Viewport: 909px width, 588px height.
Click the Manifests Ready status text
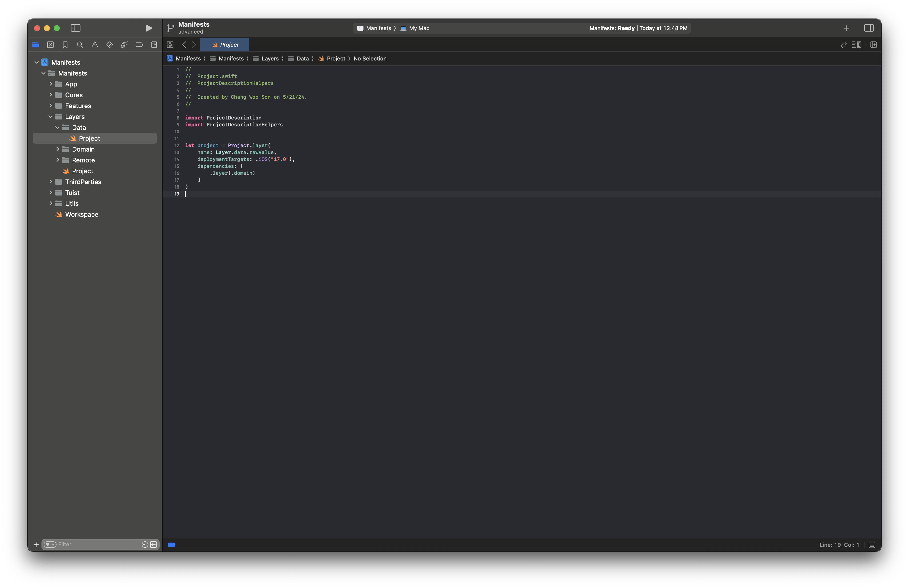coord(638,28)
